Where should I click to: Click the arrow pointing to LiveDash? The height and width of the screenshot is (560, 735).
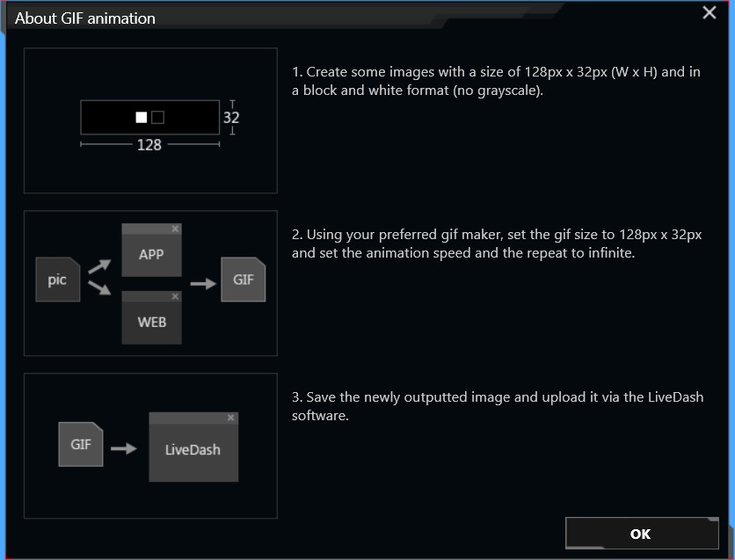(x=124, y=448)
